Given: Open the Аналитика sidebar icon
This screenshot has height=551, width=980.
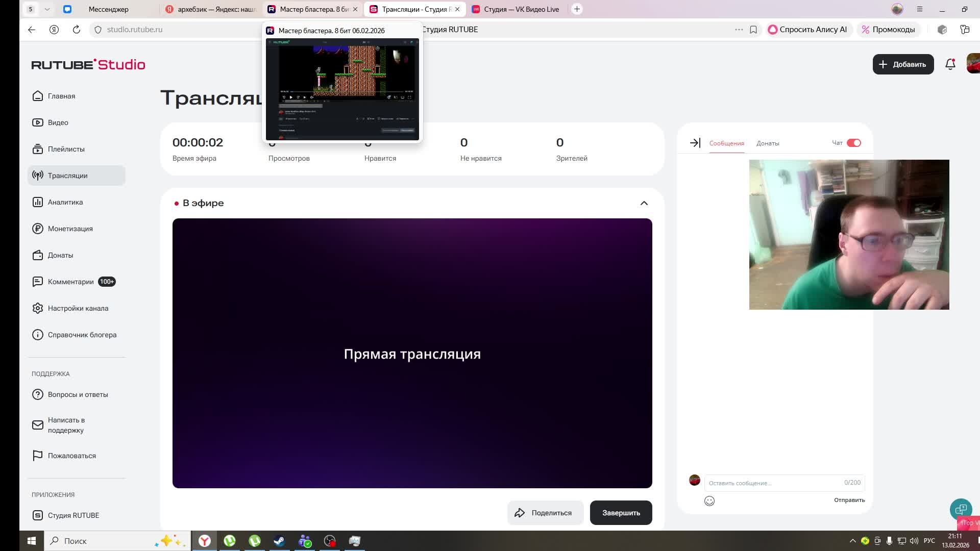Looking at the screenshot, I should pyautogui.click(x=38, y=202).
